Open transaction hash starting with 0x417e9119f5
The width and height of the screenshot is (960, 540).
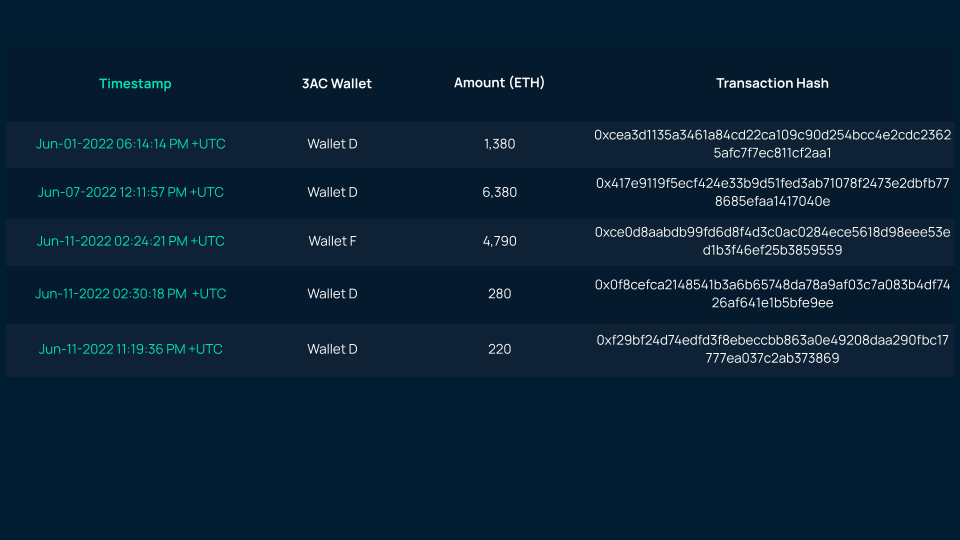[772, 192]
